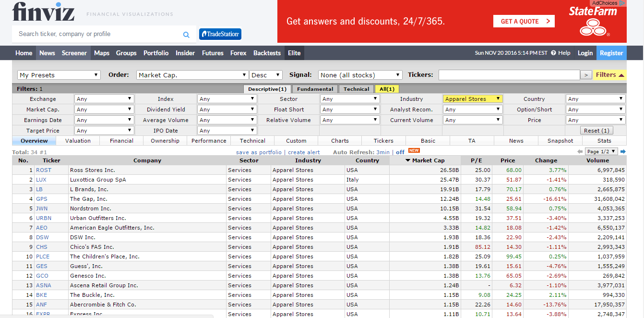Turn auto refresh off
The width and height of the screenshot is (644, 318).
400,152
